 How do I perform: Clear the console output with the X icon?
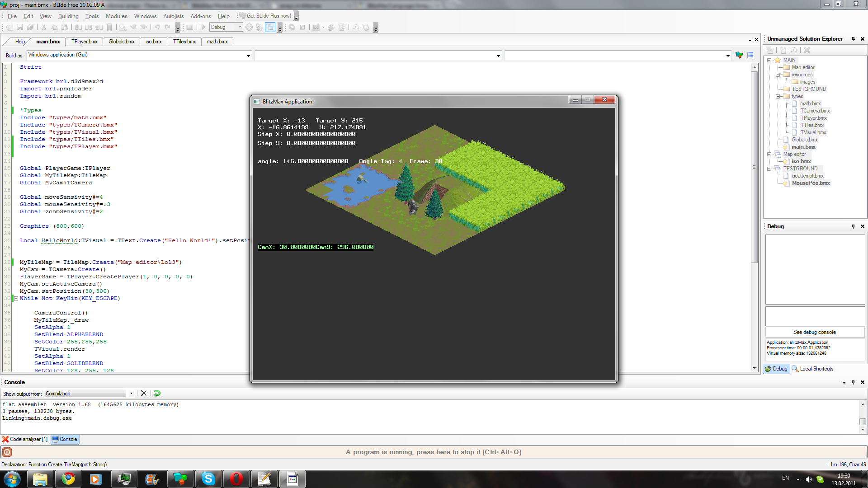coord(144,394)
